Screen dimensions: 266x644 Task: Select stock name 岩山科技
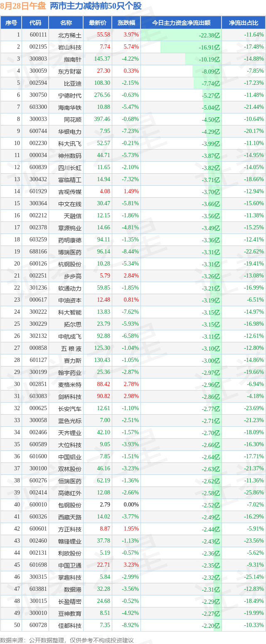[x=70, y=47]
